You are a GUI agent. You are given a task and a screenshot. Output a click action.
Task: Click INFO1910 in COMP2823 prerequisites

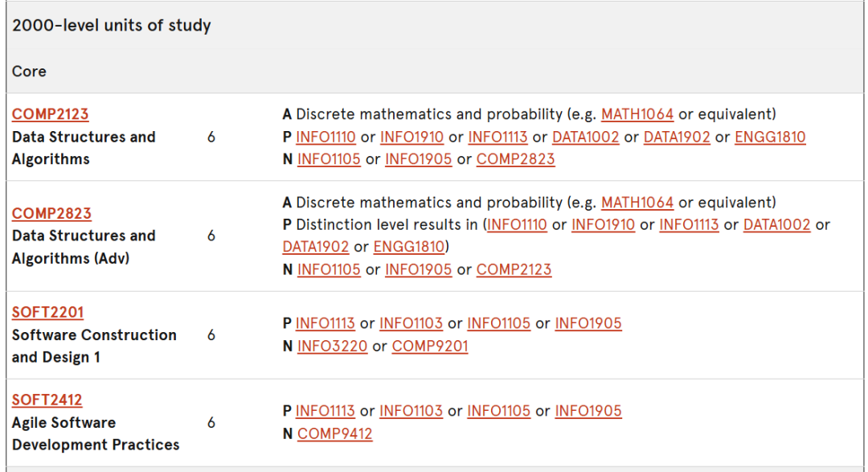(x=603, y=224)
